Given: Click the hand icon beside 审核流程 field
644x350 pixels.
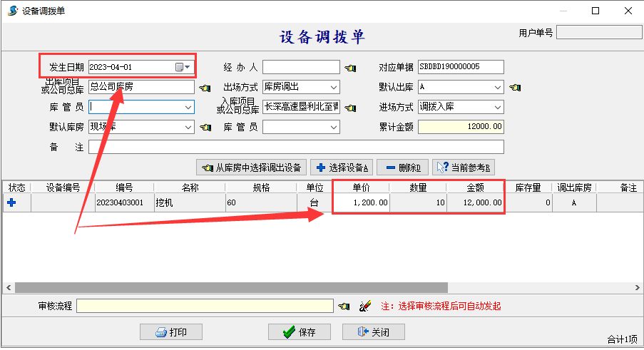Looking at the screenshot, I should (344, 306).
